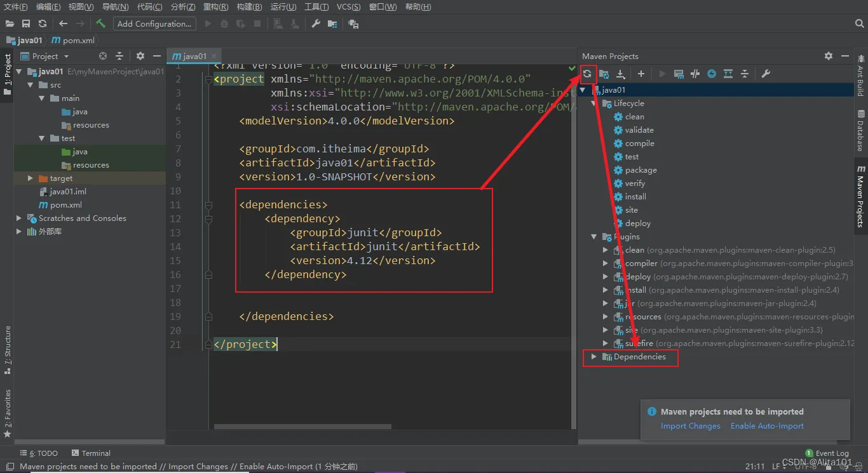The height and width of the screenshot is (473, 868).
Task: Open Database side tab
Action: tap(860, 130)
